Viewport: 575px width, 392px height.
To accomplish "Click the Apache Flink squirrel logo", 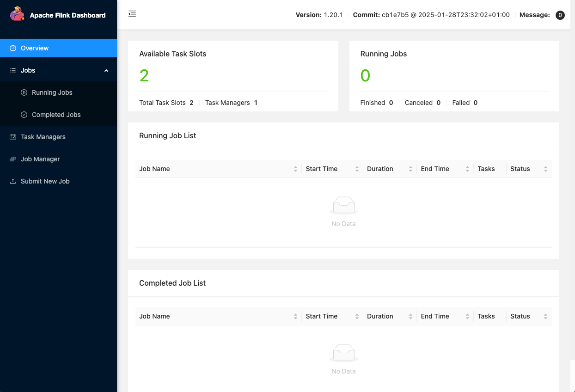I will (17, 14).
